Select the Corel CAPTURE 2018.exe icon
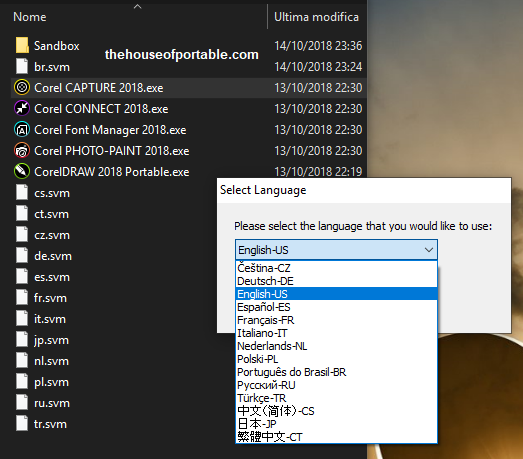The width and height of the screenshot is (523, 459). coord(22,88)
